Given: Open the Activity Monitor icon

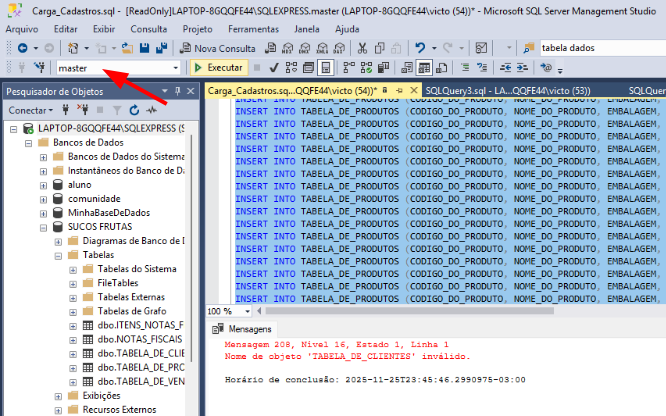Looking at the screenshot, I should pyautogui.click(x=481, y=48).
